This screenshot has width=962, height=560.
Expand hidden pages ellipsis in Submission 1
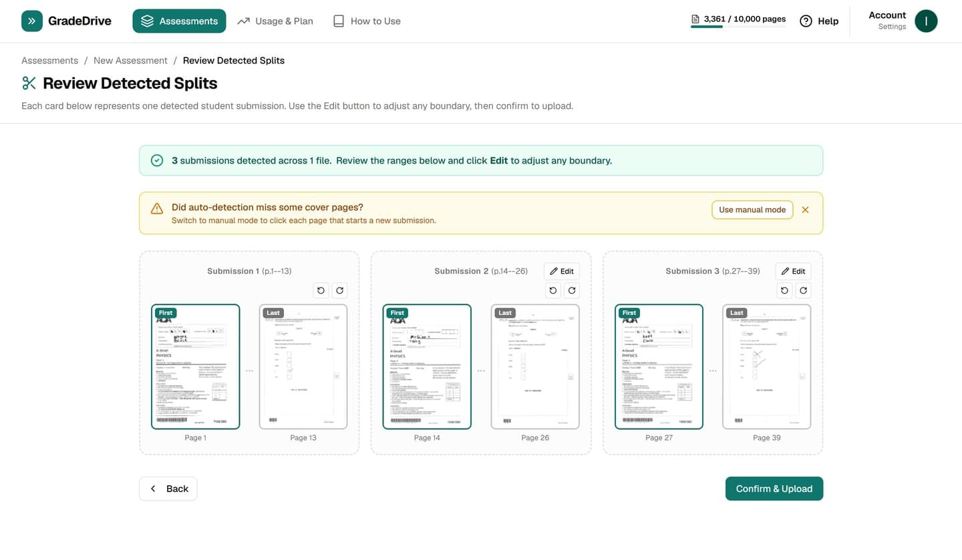pos(249,370)
